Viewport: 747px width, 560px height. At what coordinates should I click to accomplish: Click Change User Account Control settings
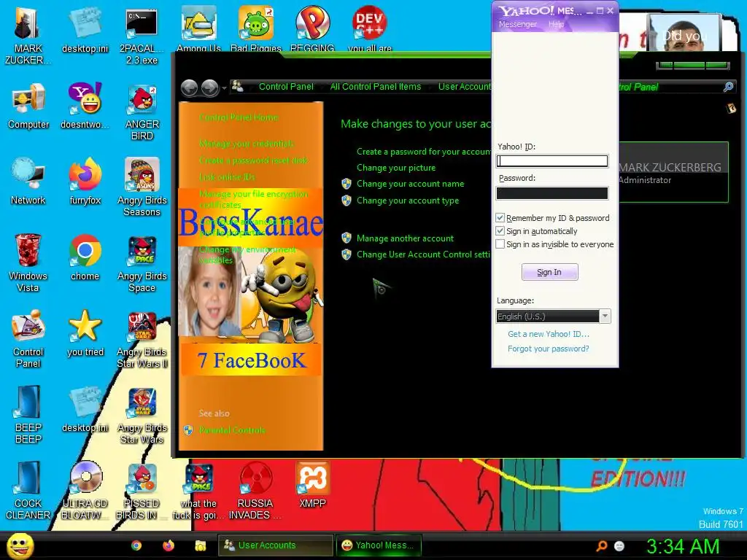pyautogui.click(x=424, y=254)
